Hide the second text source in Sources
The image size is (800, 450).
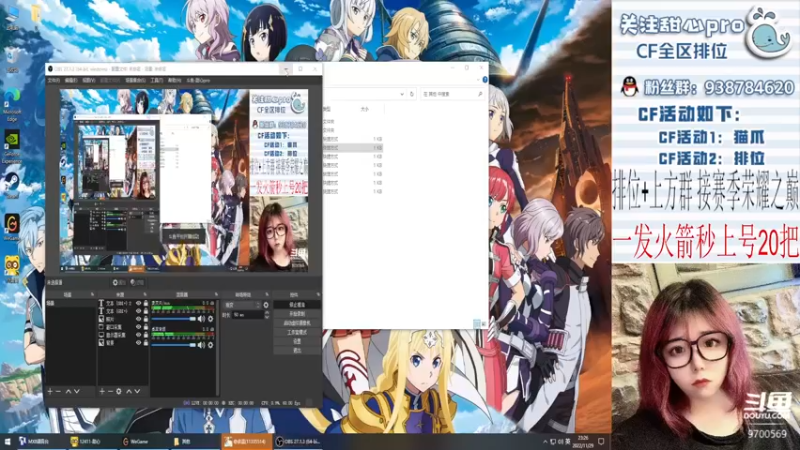click(138, 311)
